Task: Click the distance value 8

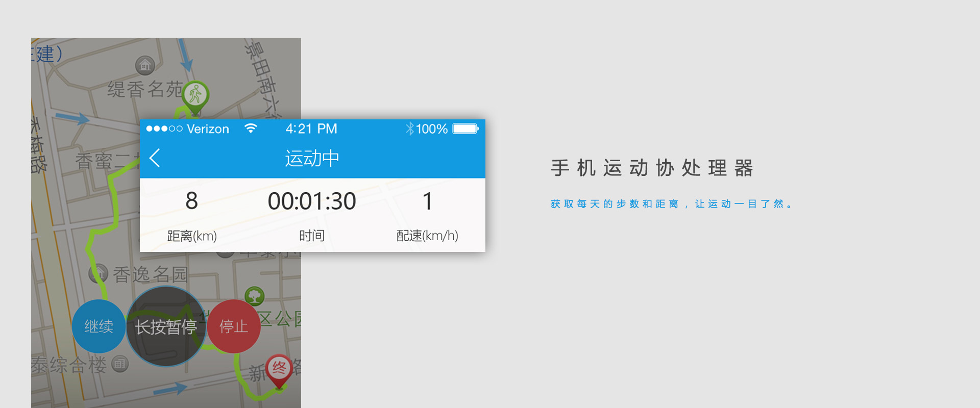Action: 191,201
